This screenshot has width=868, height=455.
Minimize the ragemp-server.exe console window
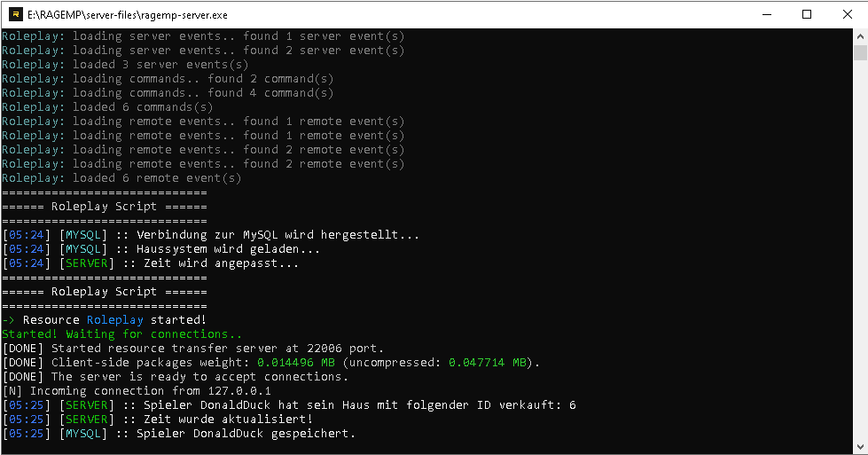coord(767,15)
